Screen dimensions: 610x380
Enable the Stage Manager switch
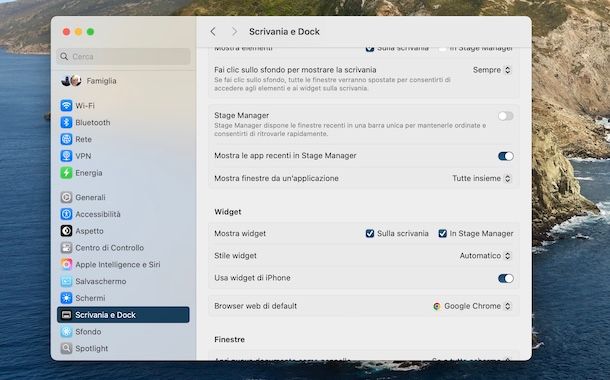point(505,116)
